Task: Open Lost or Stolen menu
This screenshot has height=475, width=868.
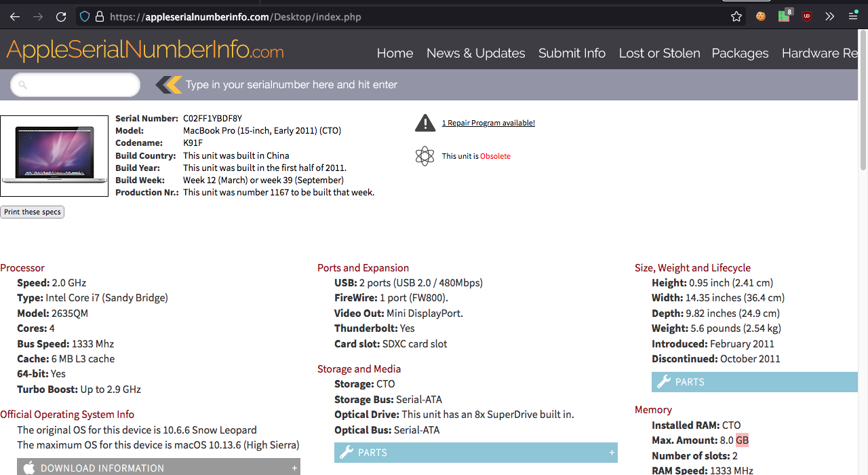Action: (659, 53)
